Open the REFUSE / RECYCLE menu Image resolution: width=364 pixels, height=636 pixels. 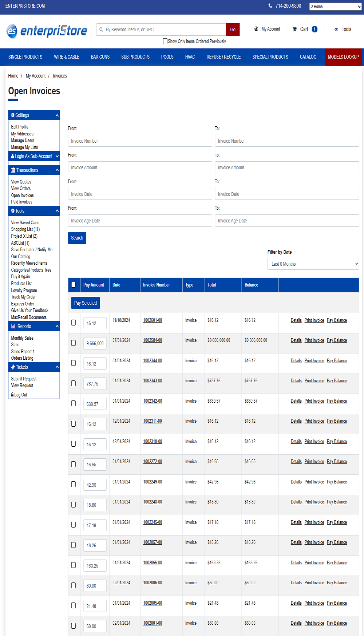pos(223,57)
